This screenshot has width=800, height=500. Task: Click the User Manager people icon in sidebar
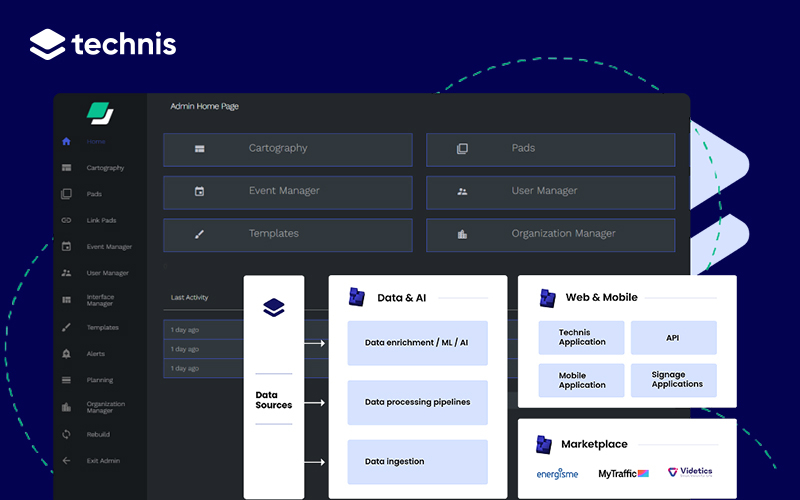pyautogui.click(x=66, y=273)
